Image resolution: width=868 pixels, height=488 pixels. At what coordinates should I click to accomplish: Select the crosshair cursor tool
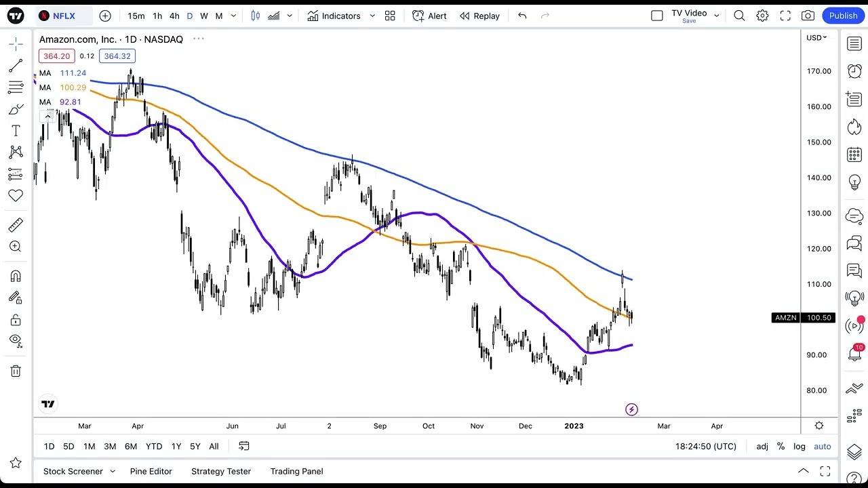point(16,44)
